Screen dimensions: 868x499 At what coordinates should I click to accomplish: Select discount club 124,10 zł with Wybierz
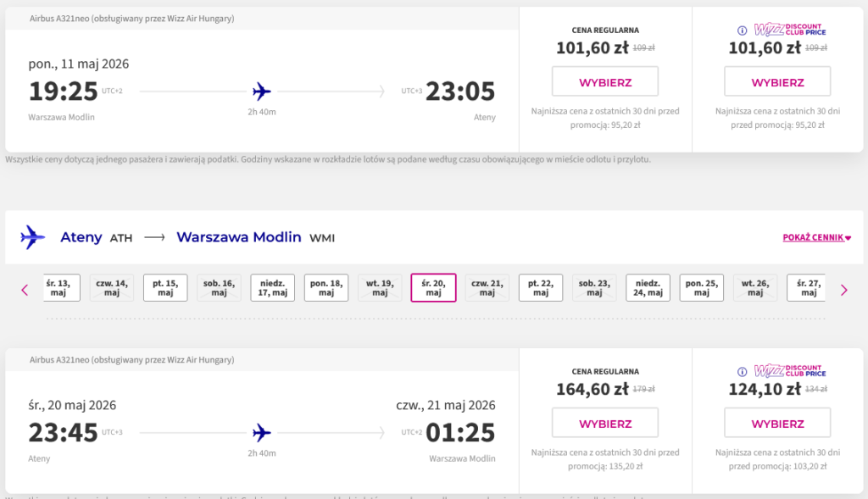(x=777, y=424)
